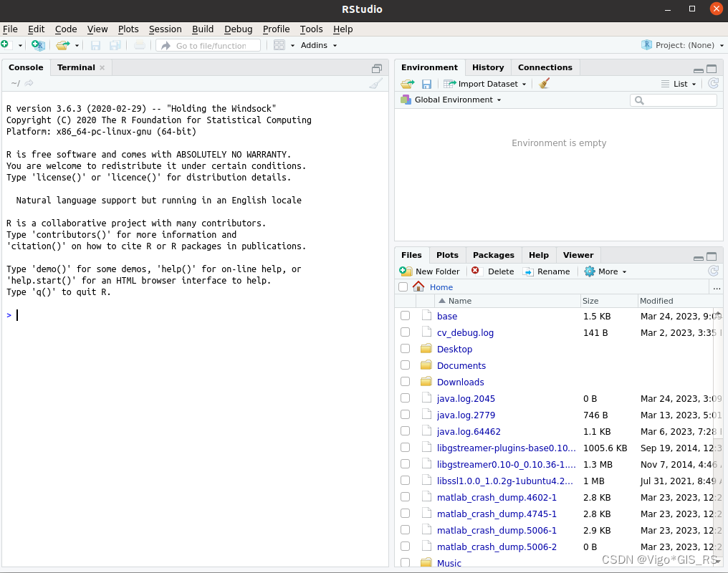Switch to the Packages tab
Image resolution: width=728 pixels, height=573 pixels.
tap(493, 255)
